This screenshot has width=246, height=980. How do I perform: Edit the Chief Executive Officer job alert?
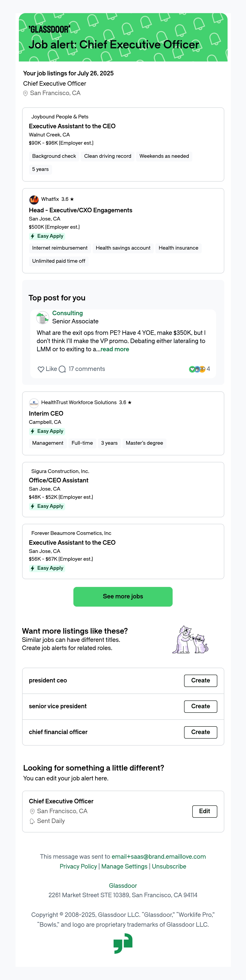click(x=205, y=812)
